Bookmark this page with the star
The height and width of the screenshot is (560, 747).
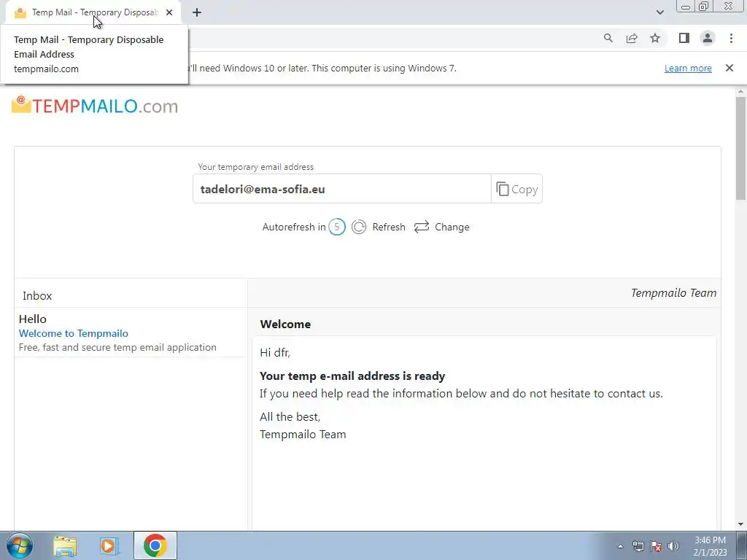pyautogui.click(x=655, y=38)
